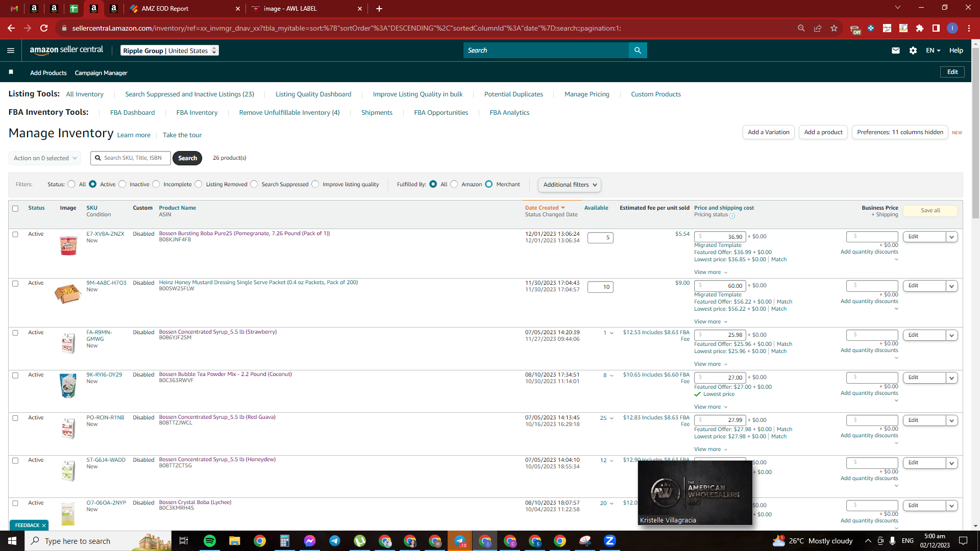Open the Manage Pricing listing tool

click(x=587, y=94)
